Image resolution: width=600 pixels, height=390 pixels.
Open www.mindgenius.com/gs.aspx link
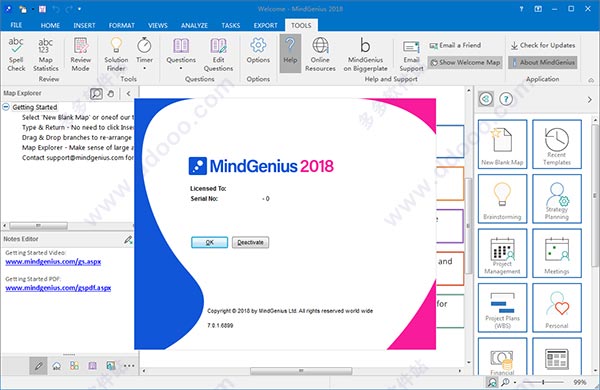pos(53,262)
